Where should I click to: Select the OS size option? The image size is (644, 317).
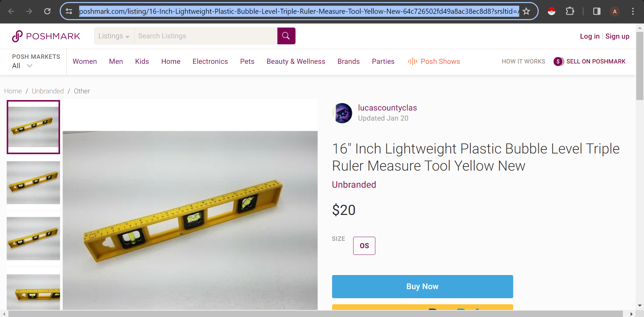click(364, 246)
